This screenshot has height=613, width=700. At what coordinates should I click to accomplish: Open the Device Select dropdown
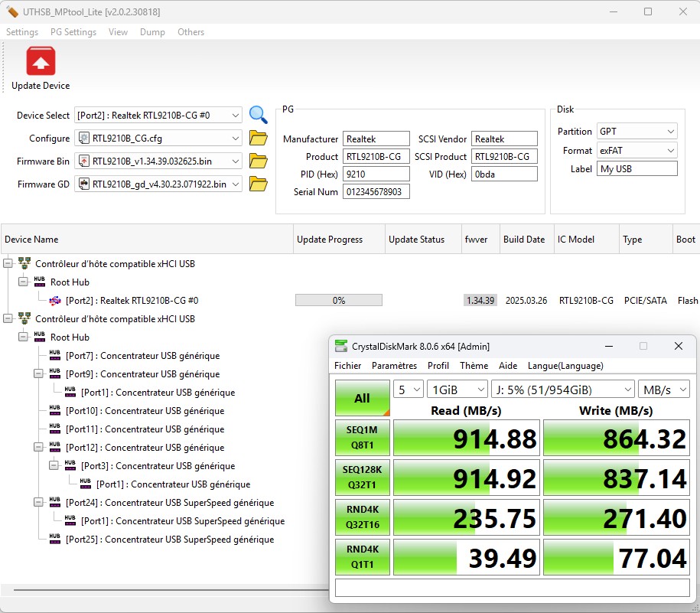(235, 116)
